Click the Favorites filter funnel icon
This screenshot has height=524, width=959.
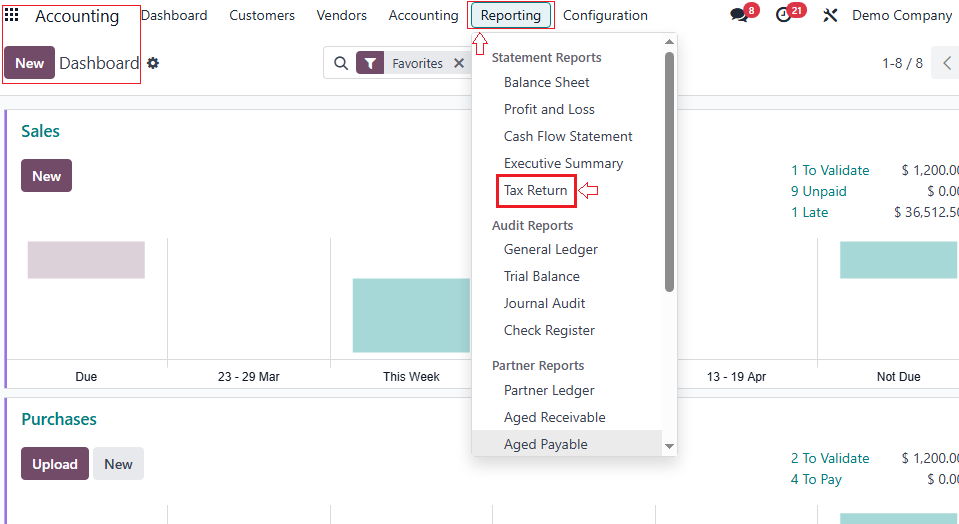(370, 63)
